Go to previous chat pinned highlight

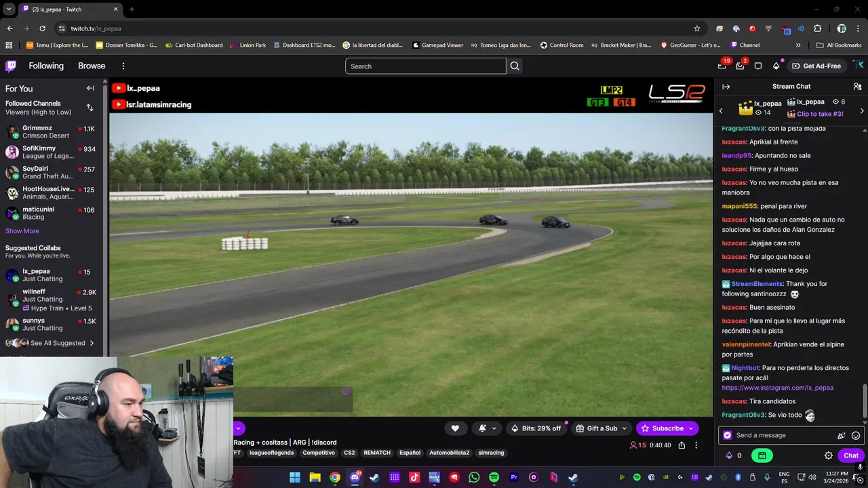721,110
